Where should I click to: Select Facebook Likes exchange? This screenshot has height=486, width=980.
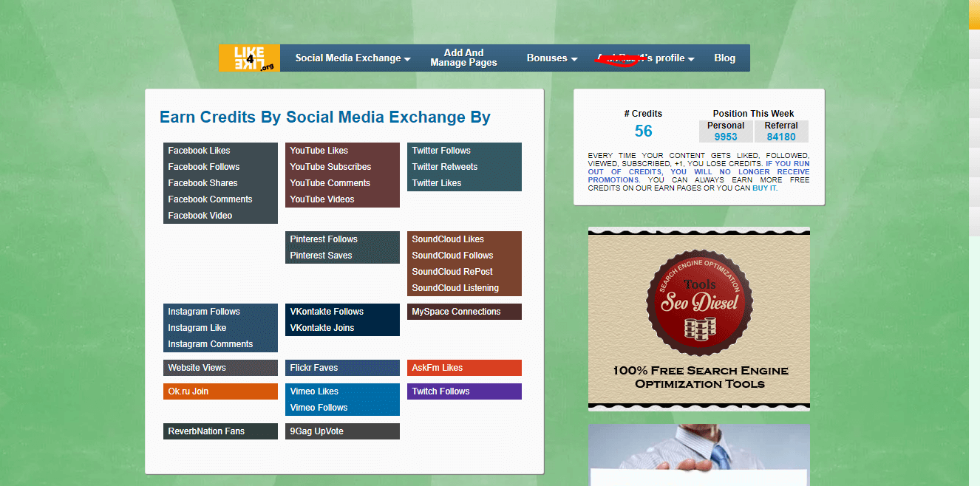[x=199, y=151]
